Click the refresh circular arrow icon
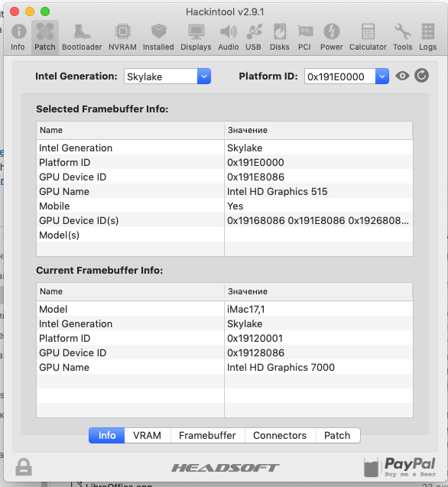This screenshot has width=448, height=487. 421,76
